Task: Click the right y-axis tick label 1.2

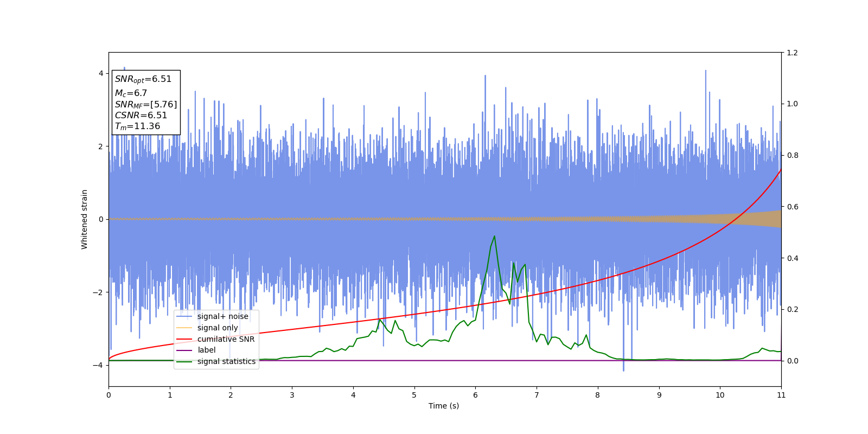Action: 792,53
